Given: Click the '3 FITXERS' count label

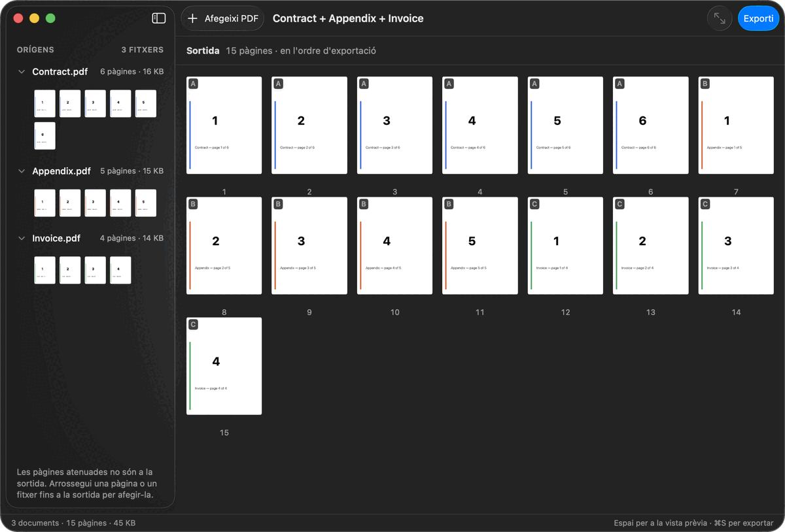Looking at the screenshot, I should tap(143, 50).
